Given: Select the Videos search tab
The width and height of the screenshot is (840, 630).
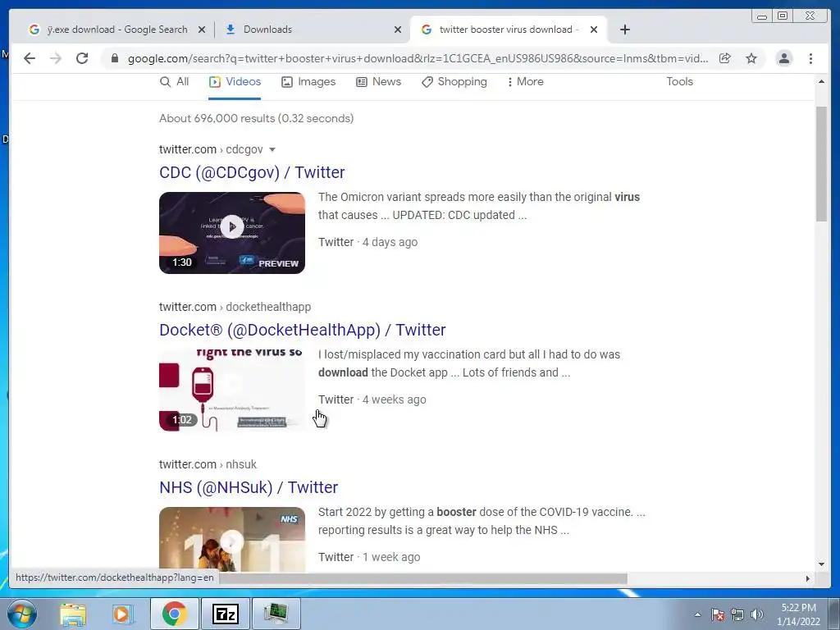Looking at the screenshot, I should 235,82.
